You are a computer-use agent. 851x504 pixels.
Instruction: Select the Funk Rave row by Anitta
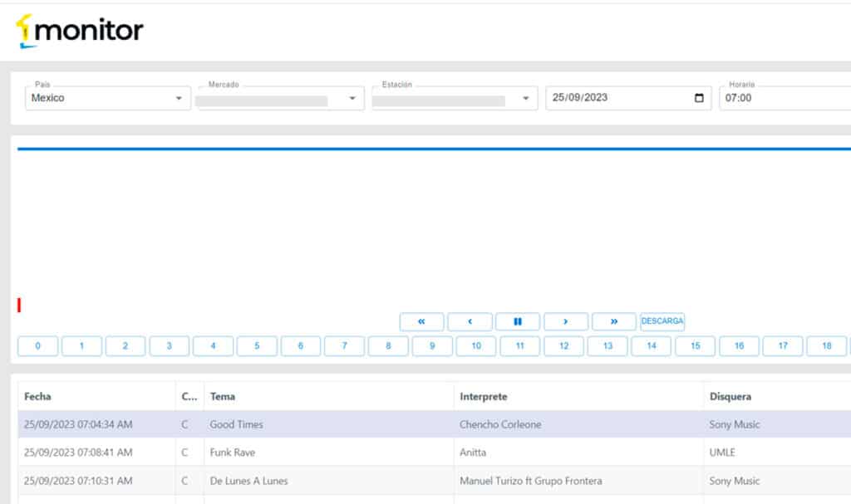click(x=233, y=453)
